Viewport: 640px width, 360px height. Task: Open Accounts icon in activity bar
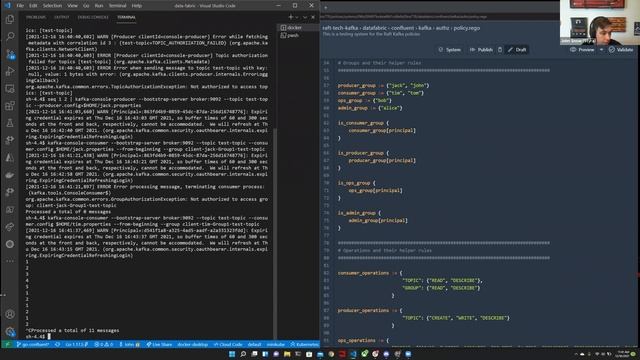[10, 314]
